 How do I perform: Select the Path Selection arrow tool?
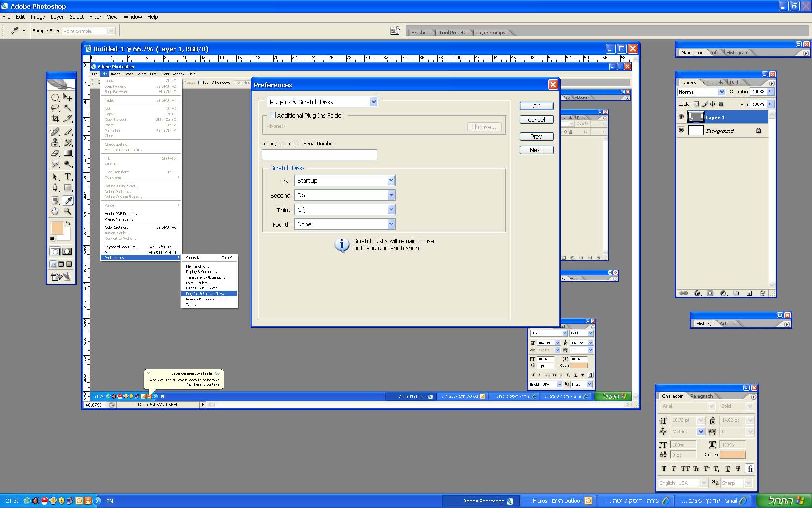pos(55,177)
